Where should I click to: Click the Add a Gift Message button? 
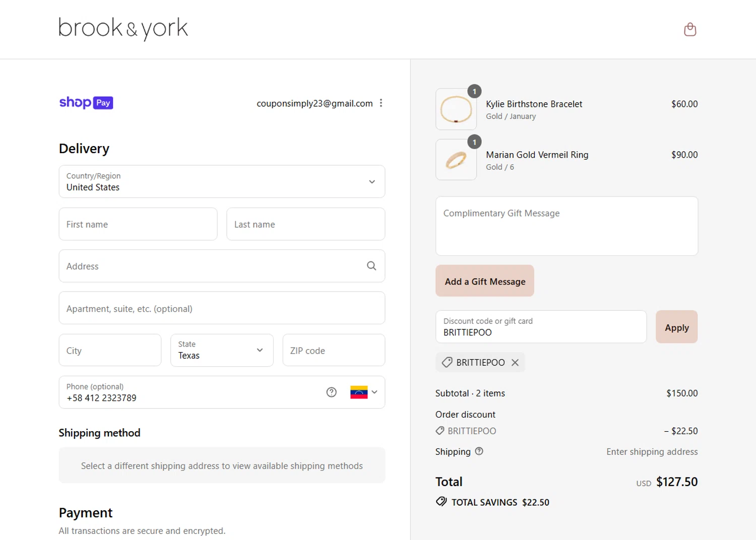[485, 281]
